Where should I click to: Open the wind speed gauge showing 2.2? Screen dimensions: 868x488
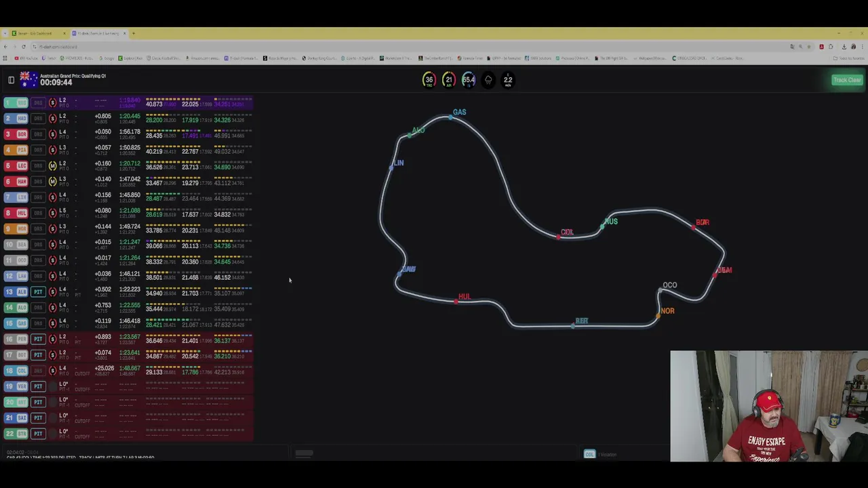(508, 80)
